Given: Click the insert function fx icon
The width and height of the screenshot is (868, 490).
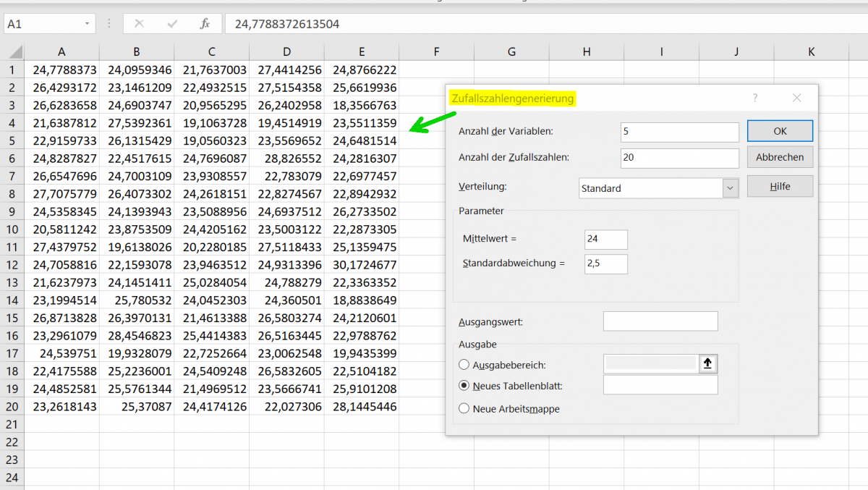Looking at the screenshot, I should tap(205, 24).
